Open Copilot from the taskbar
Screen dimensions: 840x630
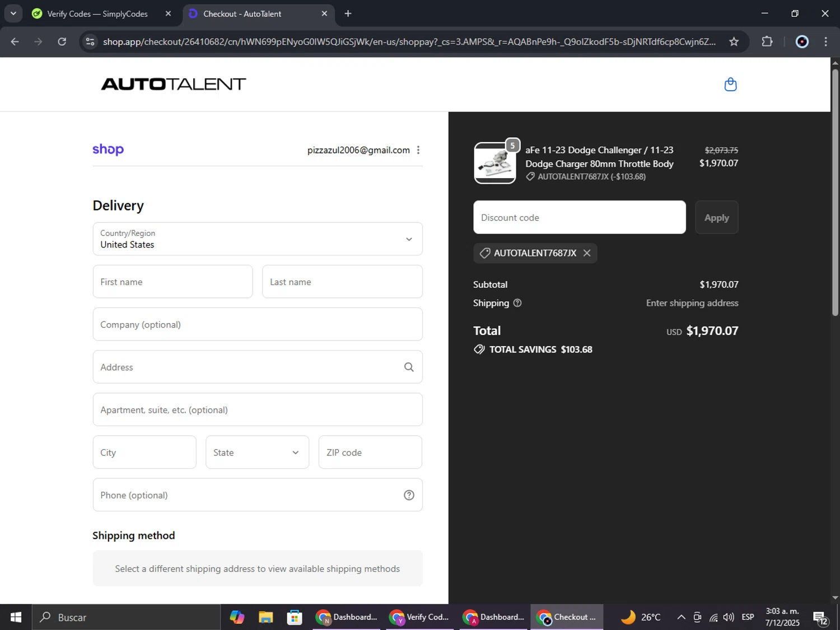pos(237,617)
